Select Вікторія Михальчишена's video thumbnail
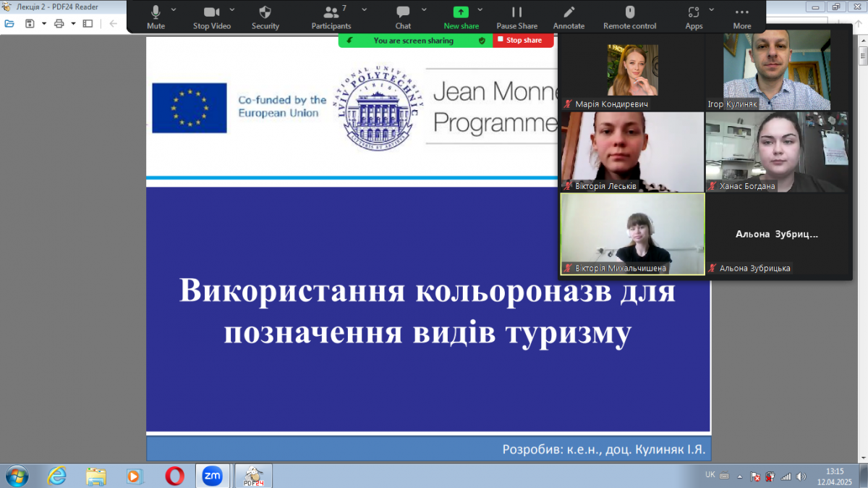The image size is (868, 488). [x=632, y=233]
